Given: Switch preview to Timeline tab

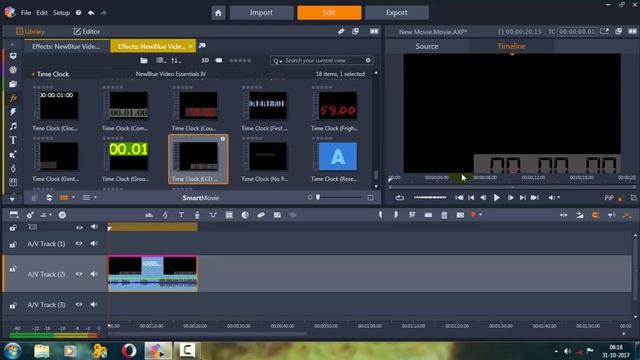Looking at the screenshot, I should 511,46.
